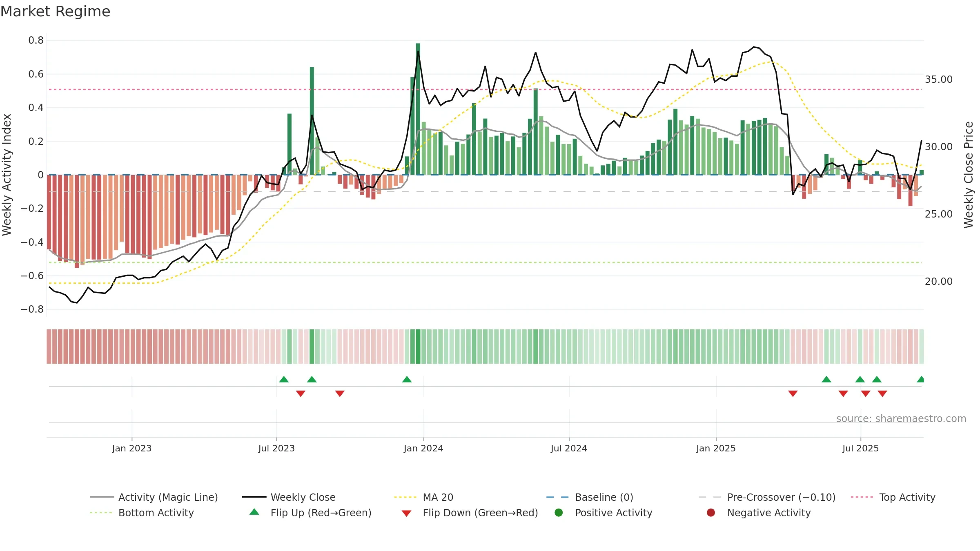
Task: Select the first green flip-up triangle after Jul 2023
Action: (x=284, y=379)
